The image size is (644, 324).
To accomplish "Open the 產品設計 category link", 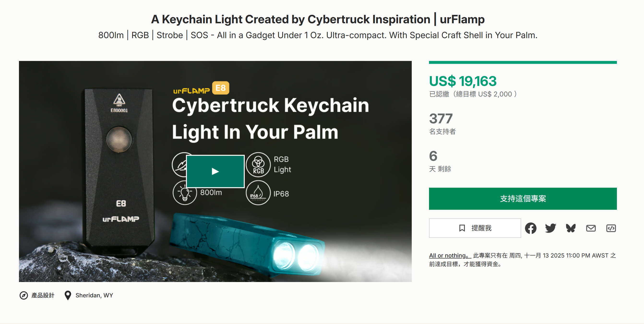I will click(43, 295).
